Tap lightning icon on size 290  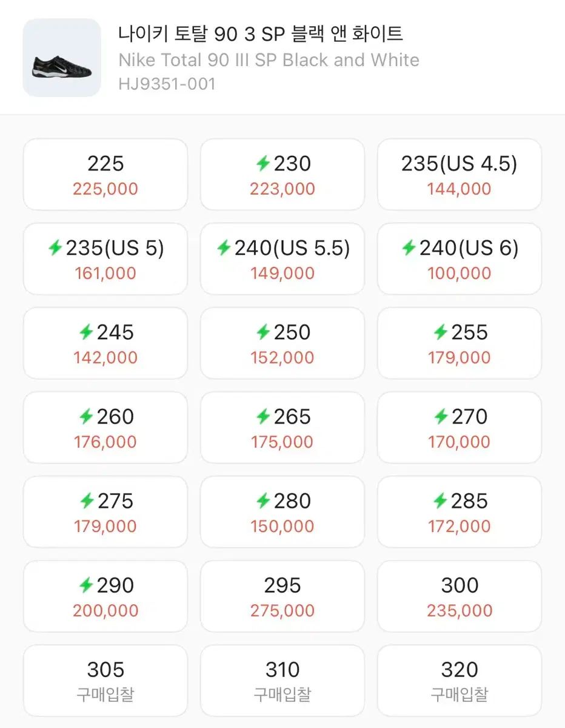(x=86, y=585)
